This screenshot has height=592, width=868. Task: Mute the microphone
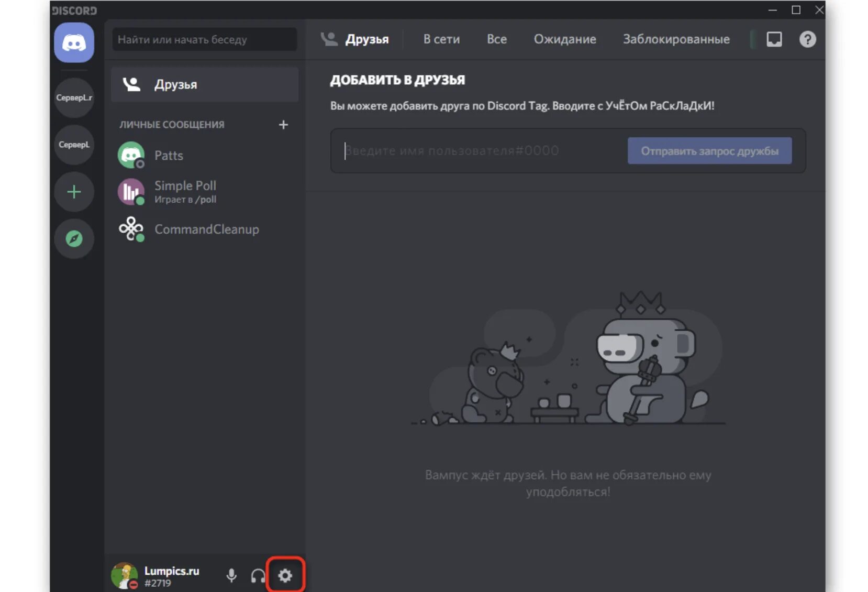(x=231, y=576)
